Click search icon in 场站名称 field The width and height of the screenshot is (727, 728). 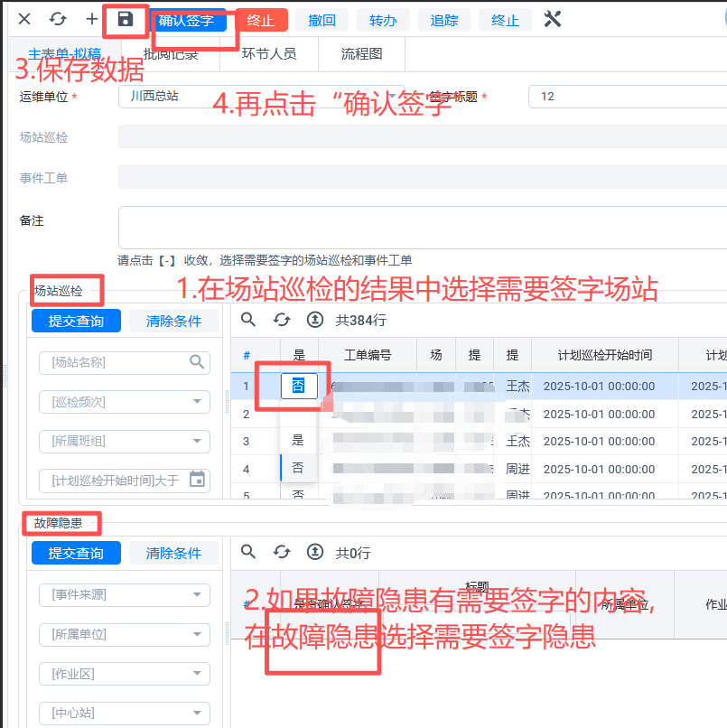[197, 362]
